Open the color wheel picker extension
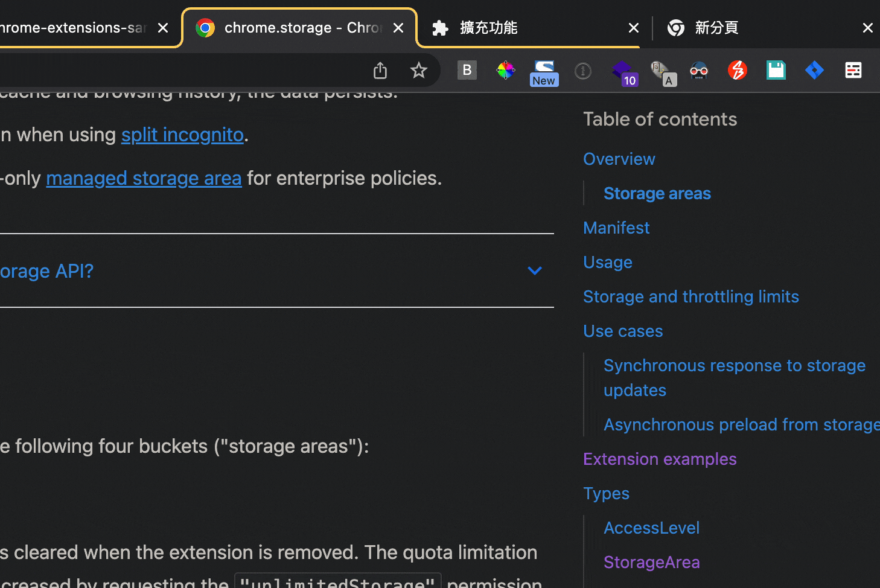880x588 pixels. point(505,71)
